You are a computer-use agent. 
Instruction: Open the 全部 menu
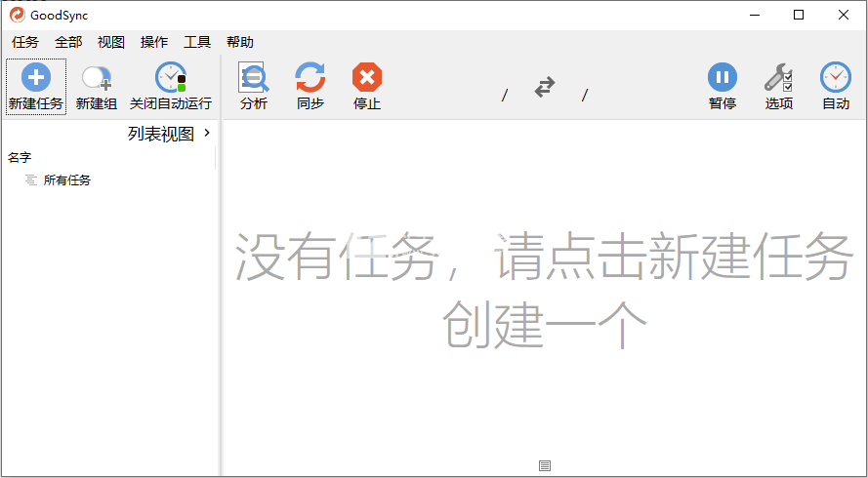pyautogui.click(x=68, y=42)
